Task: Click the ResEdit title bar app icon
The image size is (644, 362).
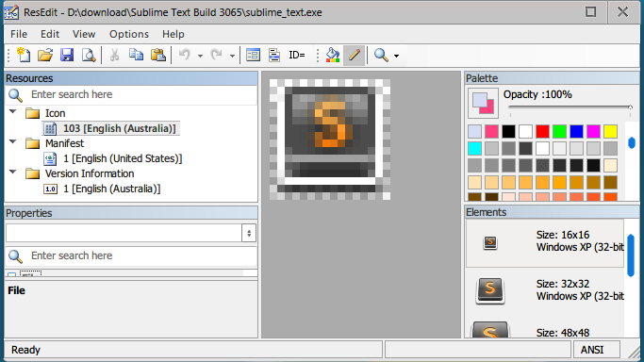Action: [x=11, y=12]
